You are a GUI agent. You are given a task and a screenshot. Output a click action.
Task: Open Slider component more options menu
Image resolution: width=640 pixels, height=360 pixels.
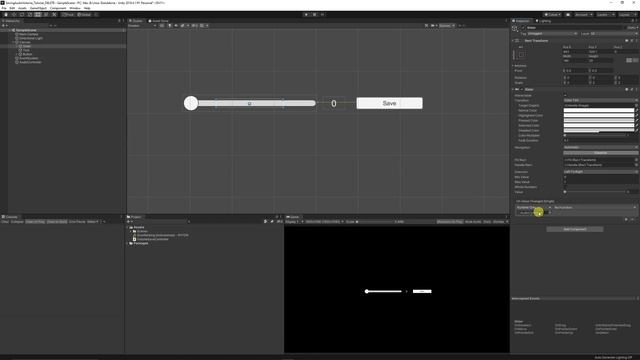[636, 89]
